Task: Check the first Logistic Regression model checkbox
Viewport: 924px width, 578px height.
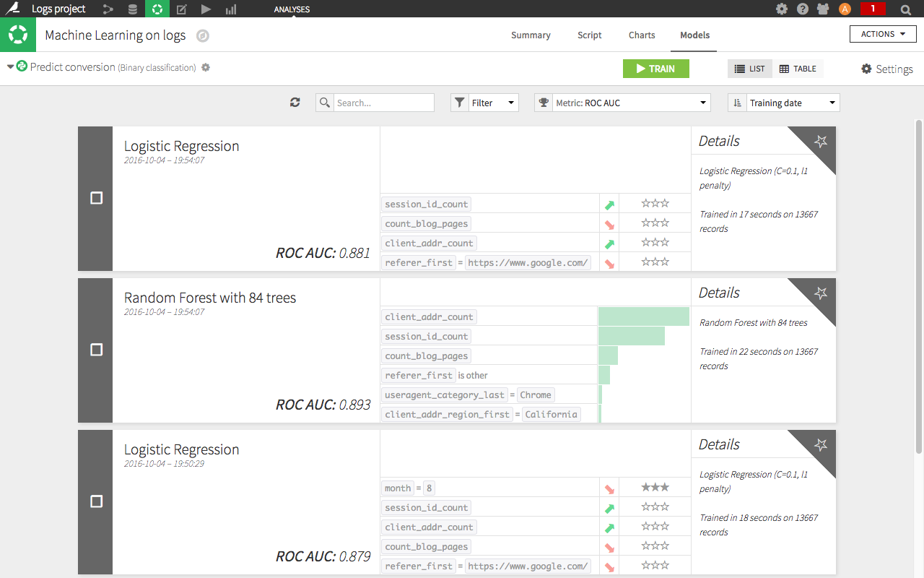Action: (x=96, y=198)
